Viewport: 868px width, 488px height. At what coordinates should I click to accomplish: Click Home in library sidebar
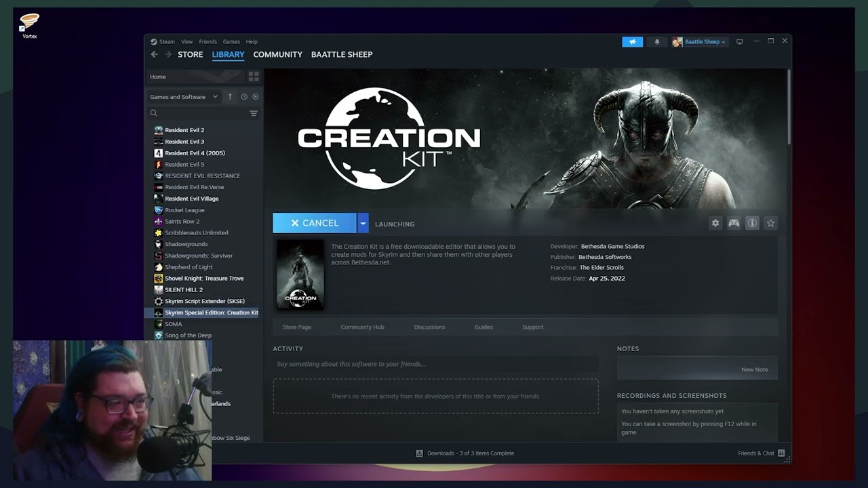tap(195, 77)
